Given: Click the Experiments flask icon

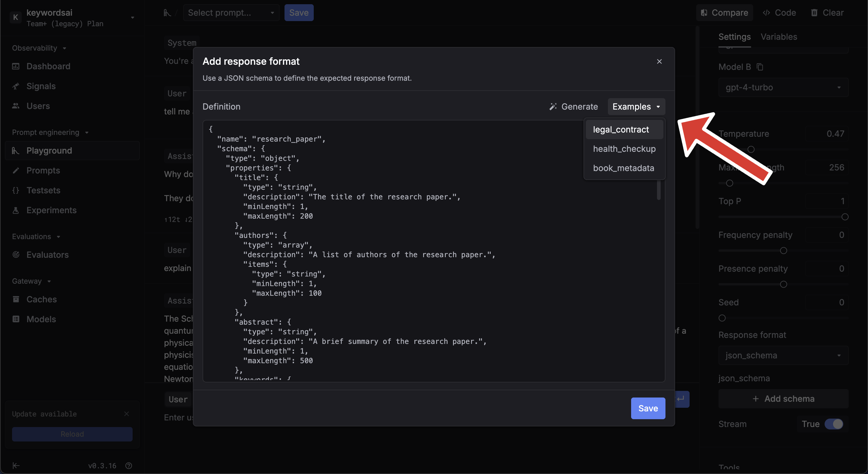Looking at the screenshot, I should 16,210.
